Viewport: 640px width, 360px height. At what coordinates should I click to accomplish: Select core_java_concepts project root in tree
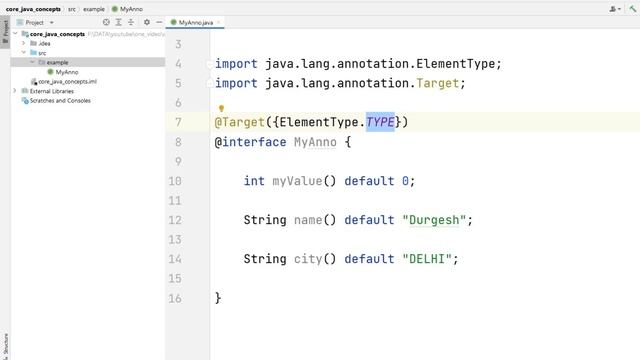pos(57,34)
